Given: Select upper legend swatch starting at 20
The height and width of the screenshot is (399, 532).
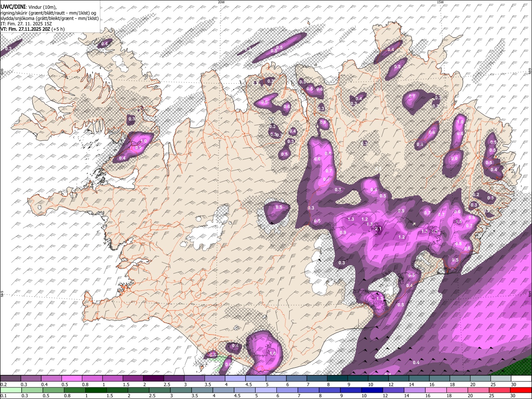Looking at the screenshot, I should coord(480,379).
